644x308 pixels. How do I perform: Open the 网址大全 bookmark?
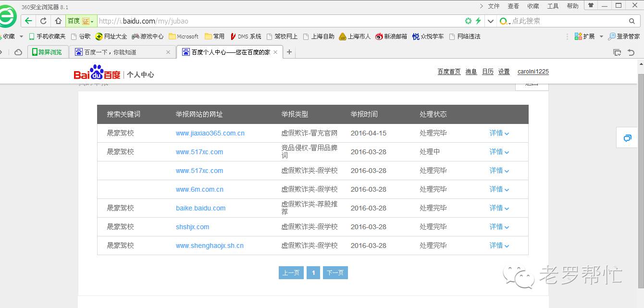point(111,37)
